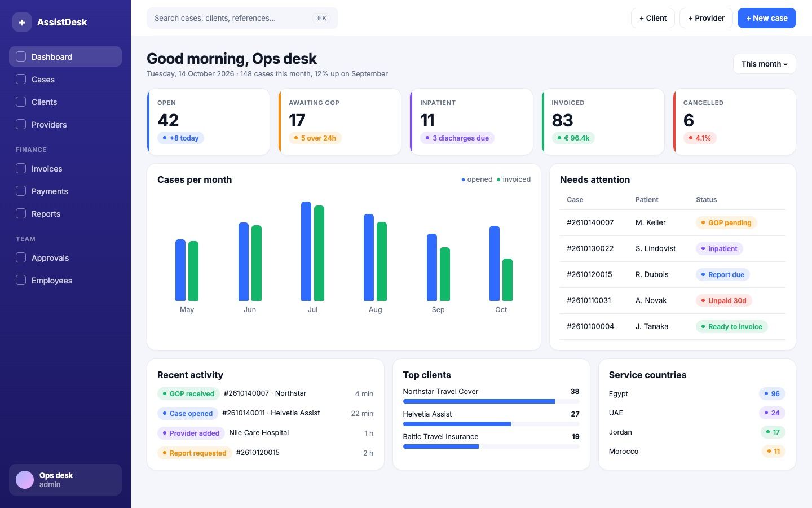Screen dimensions: 812x508
Task: Open case #2610130022 row
Action: [x=673, y=248]
